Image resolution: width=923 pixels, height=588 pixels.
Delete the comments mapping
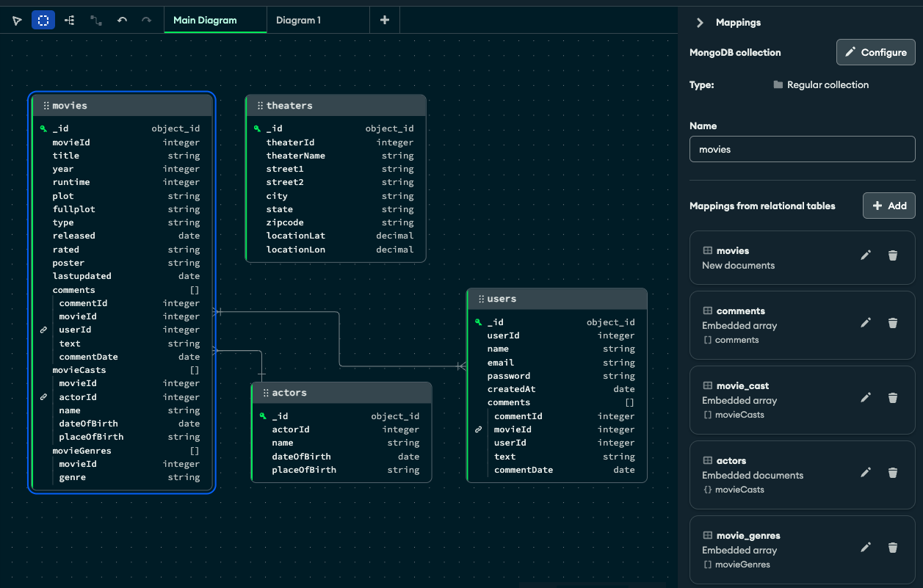[x=893, y=323]
